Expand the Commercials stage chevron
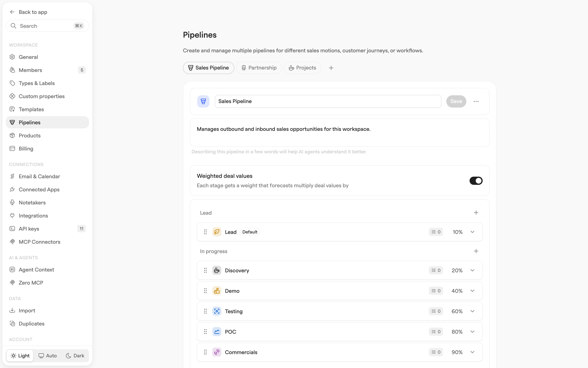This screenshot has width=588, height=368. [x=472, y=352]
